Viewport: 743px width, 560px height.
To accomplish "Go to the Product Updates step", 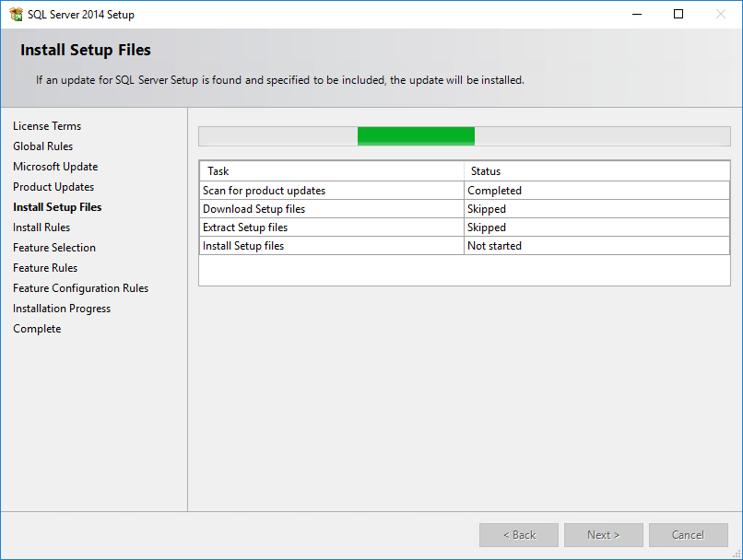I will (53, 187).
